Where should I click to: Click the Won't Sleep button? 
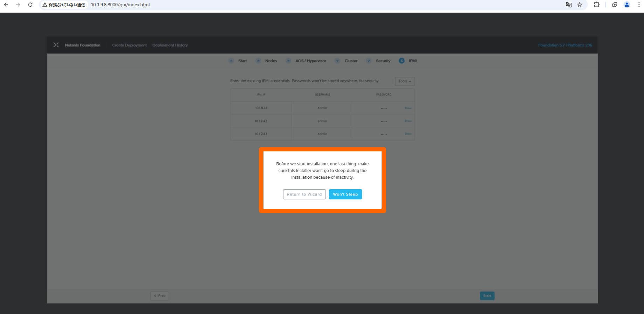tap(345, 194)
